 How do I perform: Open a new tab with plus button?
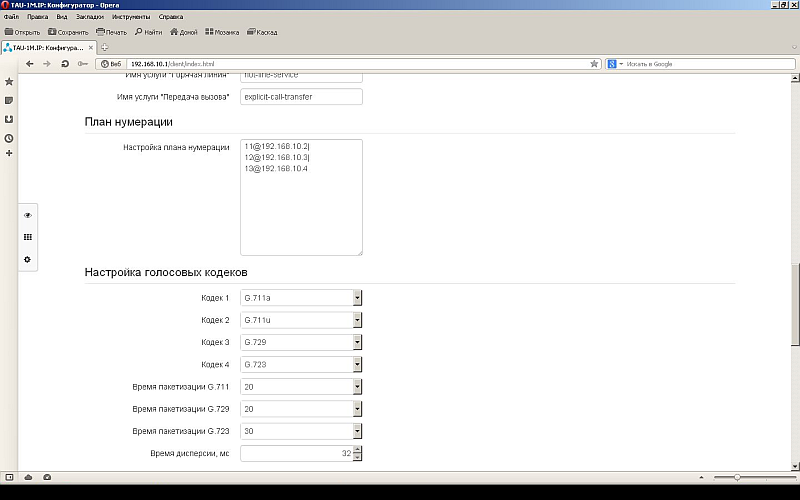[x=105, y=47]
